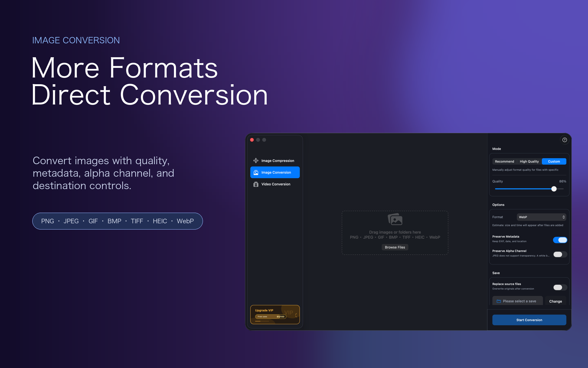This screenshot has height=368, width=588.
Task: Click the Overwrite originals after conversion text
Action: tap(513, 289)
